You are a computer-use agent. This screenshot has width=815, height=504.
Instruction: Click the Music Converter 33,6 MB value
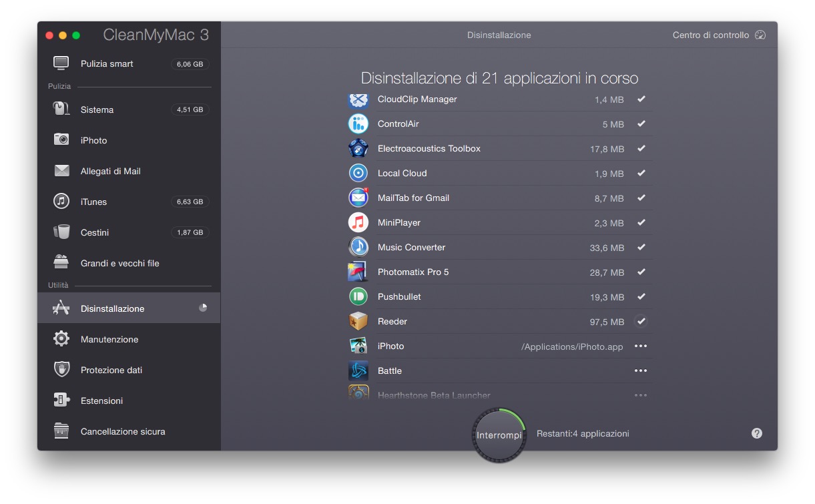(x=607, y=248)
